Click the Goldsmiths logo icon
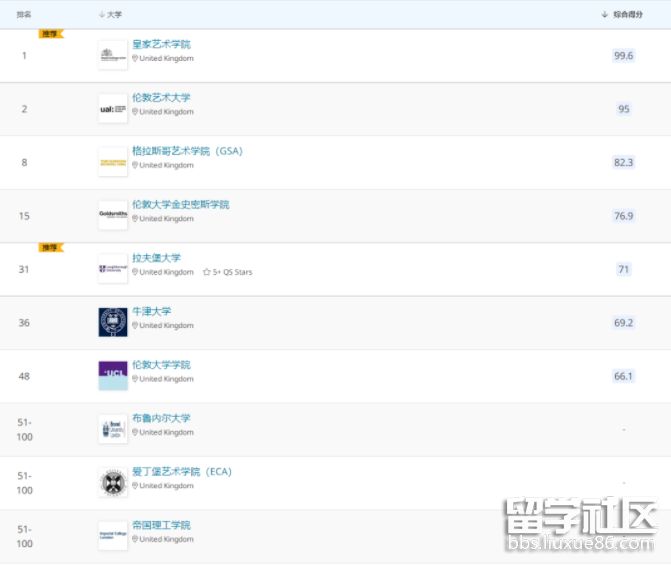Image resolution: width=671 pixels, height=565 pixels. click(x=113, y=215)
